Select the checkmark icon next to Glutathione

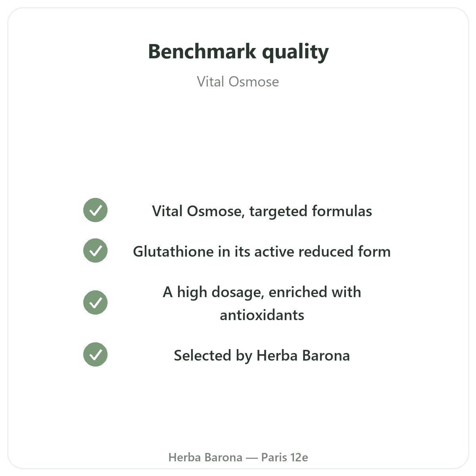point(95,250)
